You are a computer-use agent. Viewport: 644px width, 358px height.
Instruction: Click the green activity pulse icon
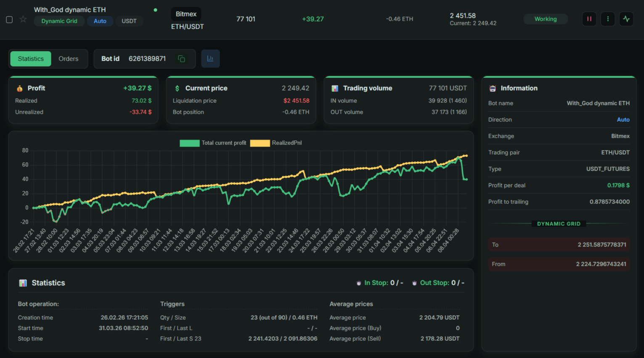click(626, 19)
